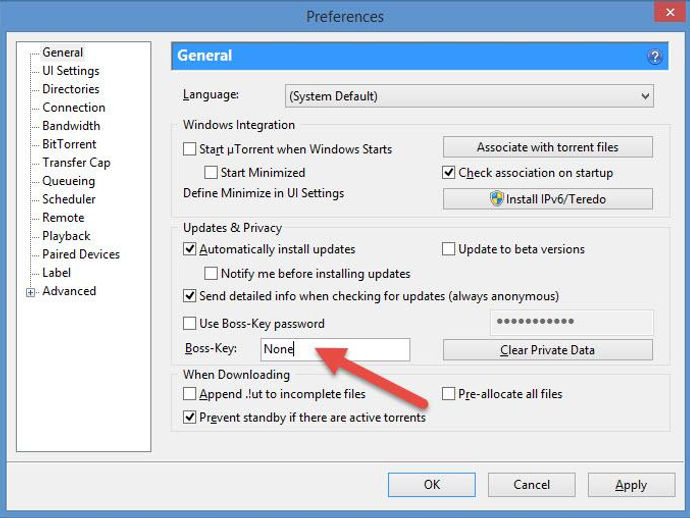Disable Automatically install updates

tap(190, 249)
